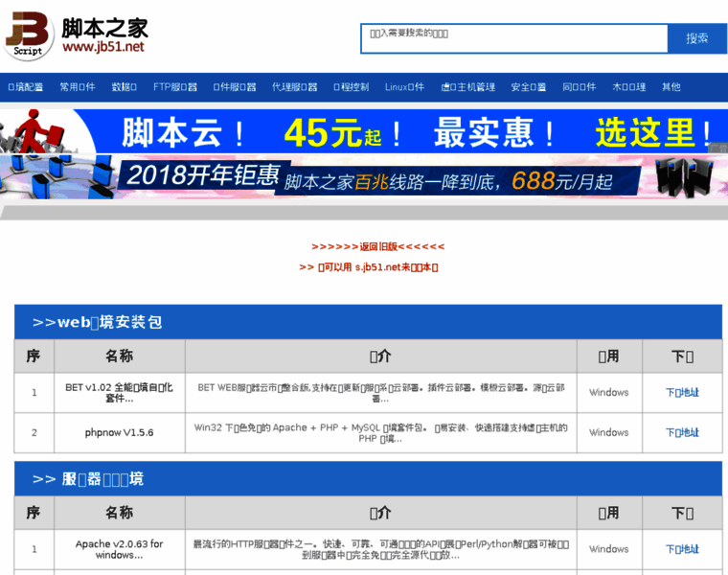Screen dimensions: 728x575
Task: Click the red 返回旧版 link
Action: [378, 246]
